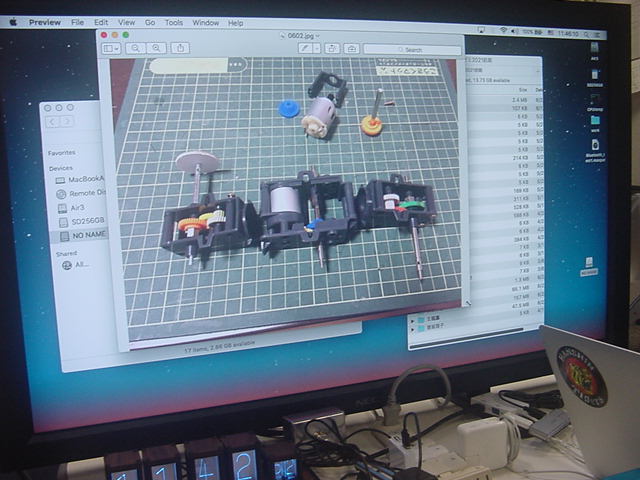Open the Share button in Preview toolbar
The image size is (640, 480).
tap(180, 48)
